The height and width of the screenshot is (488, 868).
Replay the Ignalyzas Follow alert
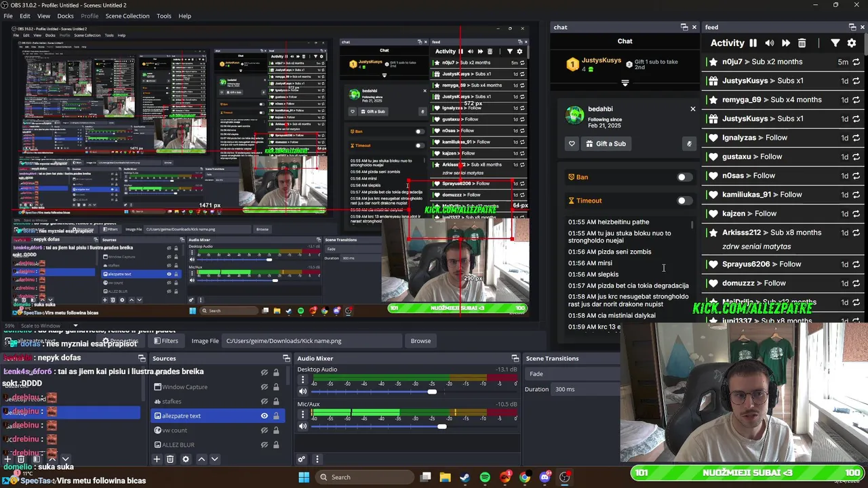click(856, 138)
